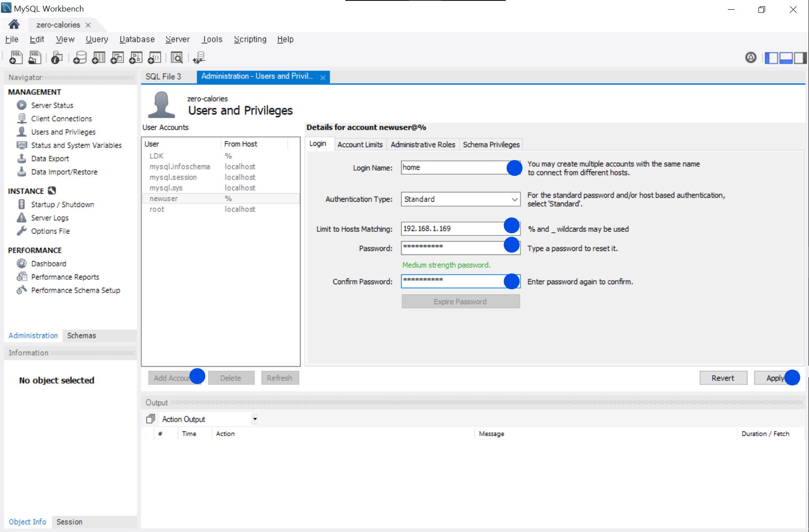Open the Scripting menu
Image resolution: width=809 pixels, height=532 pixels.
[x=250, y=39]
